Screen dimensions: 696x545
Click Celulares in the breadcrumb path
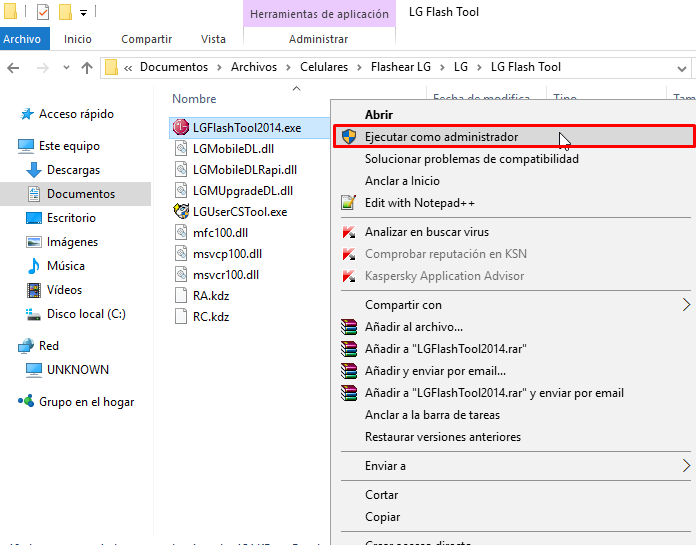pyautogui.click(x=324, y=67)
